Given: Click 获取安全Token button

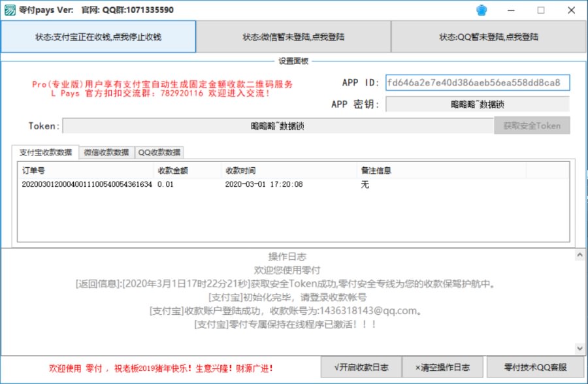Looking at the screenshot, I should tap(532, 125).
